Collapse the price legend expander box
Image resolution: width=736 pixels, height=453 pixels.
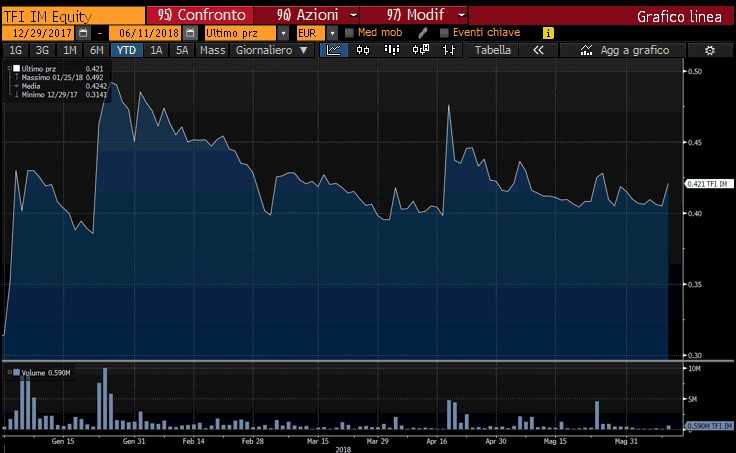(x=9, y=69)
